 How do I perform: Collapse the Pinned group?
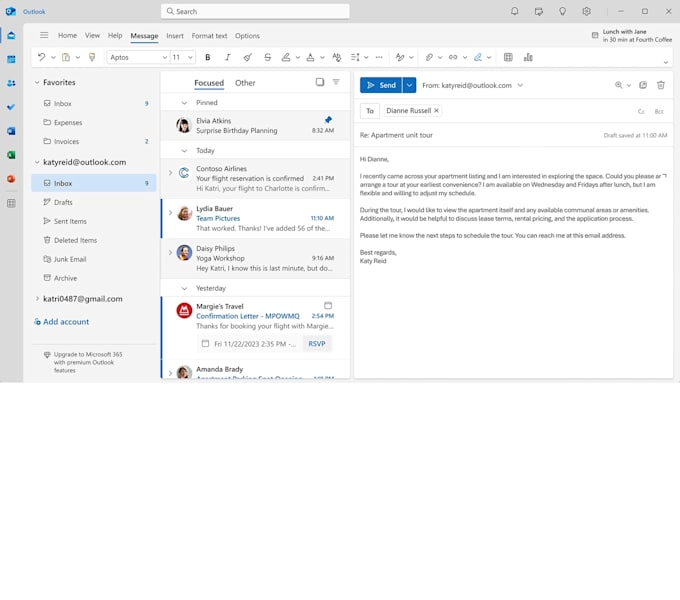(x=184, y=103)
